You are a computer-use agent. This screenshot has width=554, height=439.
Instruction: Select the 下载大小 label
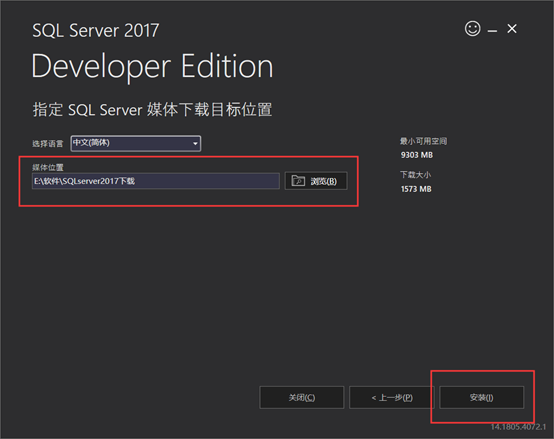[416, 175]
